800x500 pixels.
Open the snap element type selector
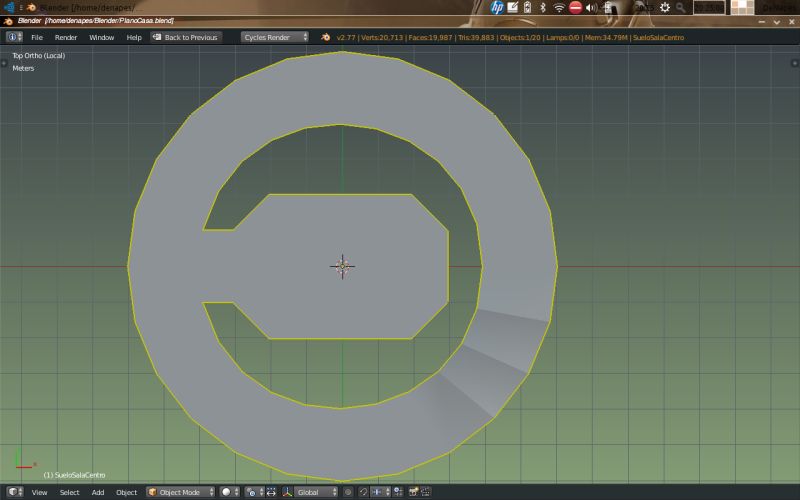tap(380, 492)
